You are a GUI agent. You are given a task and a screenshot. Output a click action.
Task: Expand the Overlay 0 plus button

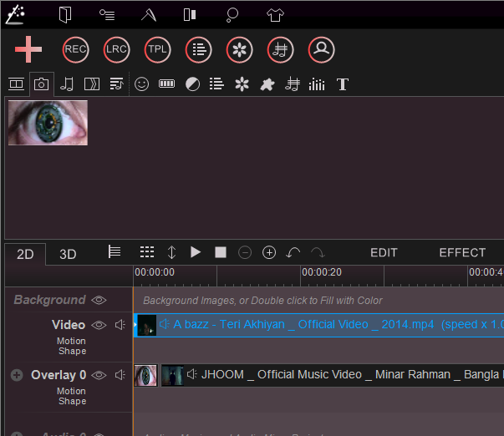tap(17, 375)
